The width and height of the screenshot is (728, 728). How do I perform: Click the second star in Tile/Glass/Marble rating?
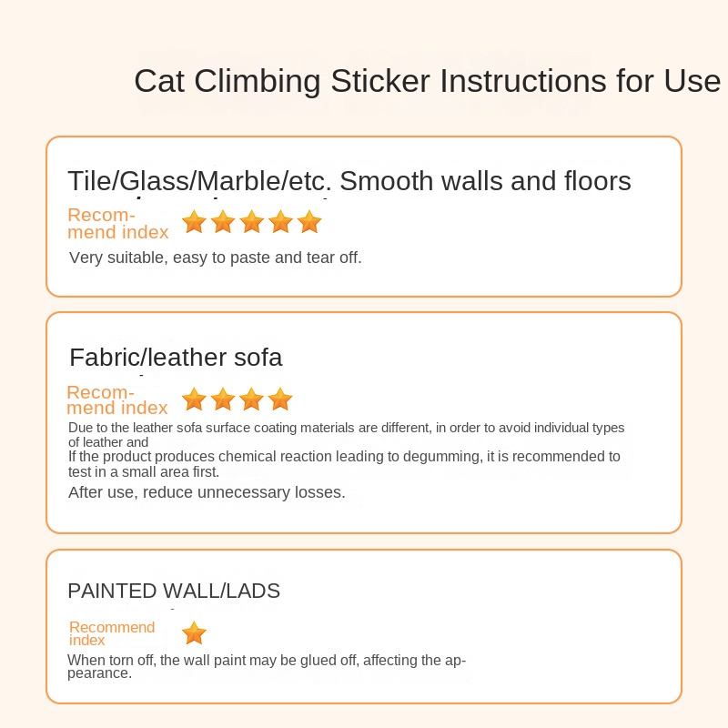point(223,222)
